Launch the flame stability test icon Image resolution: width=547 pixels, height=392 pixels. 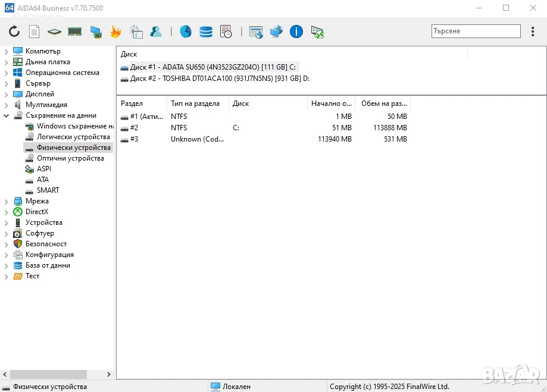pyautogui.click(x=115, y=32)
